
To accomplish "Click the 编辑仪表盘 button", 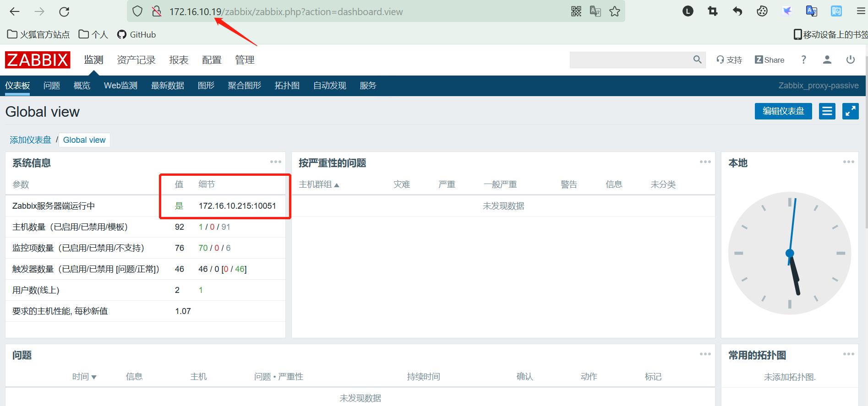I will 783,111.
